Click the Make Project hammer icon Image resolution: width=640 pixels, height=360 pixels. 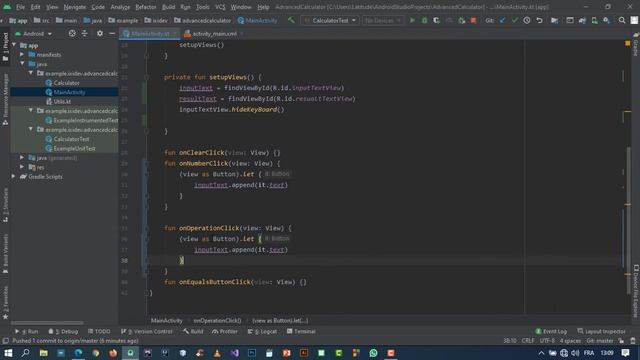291,20
